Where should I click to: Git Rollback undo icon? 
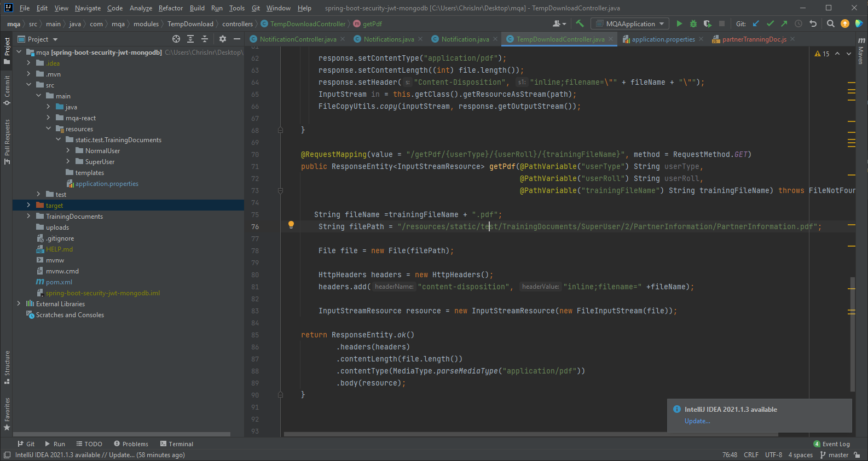point(813,24)
